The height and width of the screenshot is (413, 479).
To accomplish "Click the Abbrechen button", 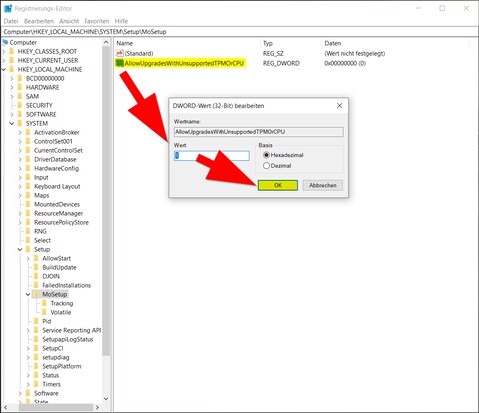I will [322, 185].
